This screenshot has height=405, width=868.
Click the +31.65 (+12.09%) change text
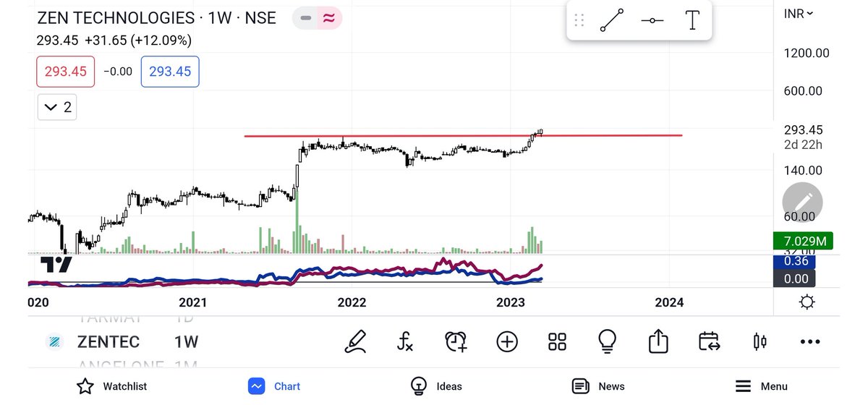[137, 40]
